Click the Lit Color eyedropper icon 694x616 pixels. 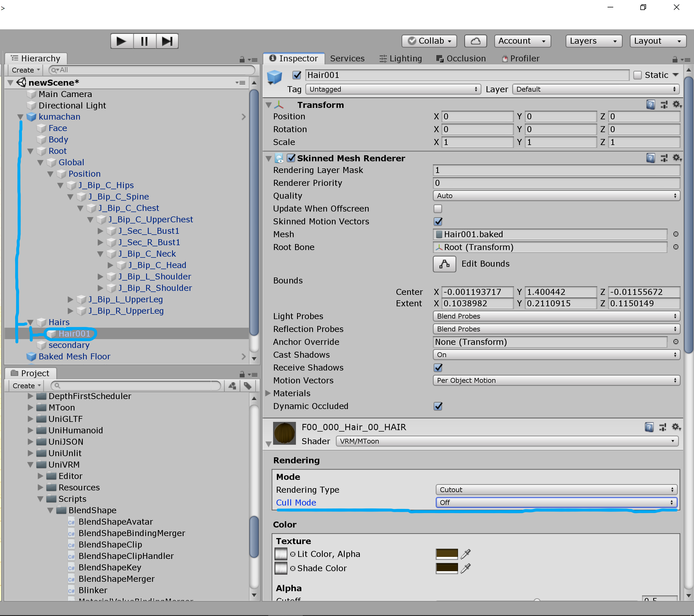465,554
